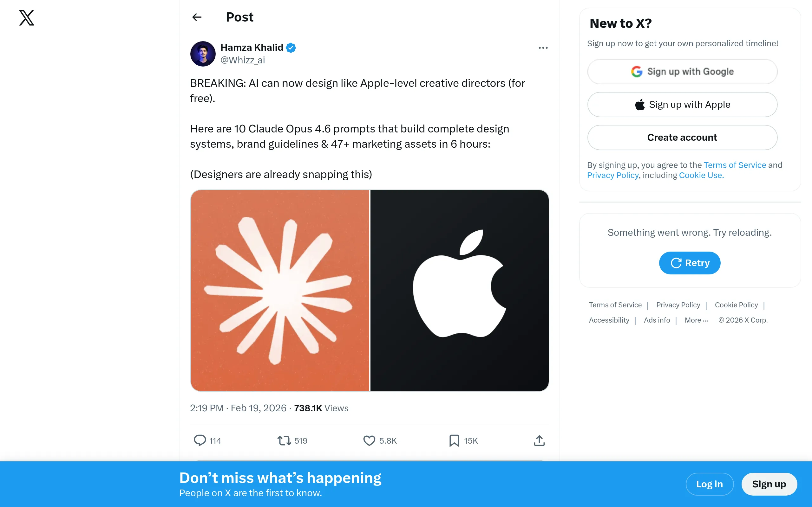This screenshot has width=812, height=507.
Task: Go back using the arrow icon
Action: click(x=197, y=17)
